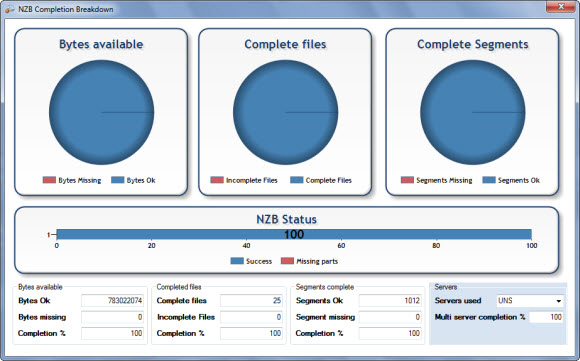580x361 pixels.
Task: Click the Segments Missing legend swatch
Action: [x=407, y=180]
